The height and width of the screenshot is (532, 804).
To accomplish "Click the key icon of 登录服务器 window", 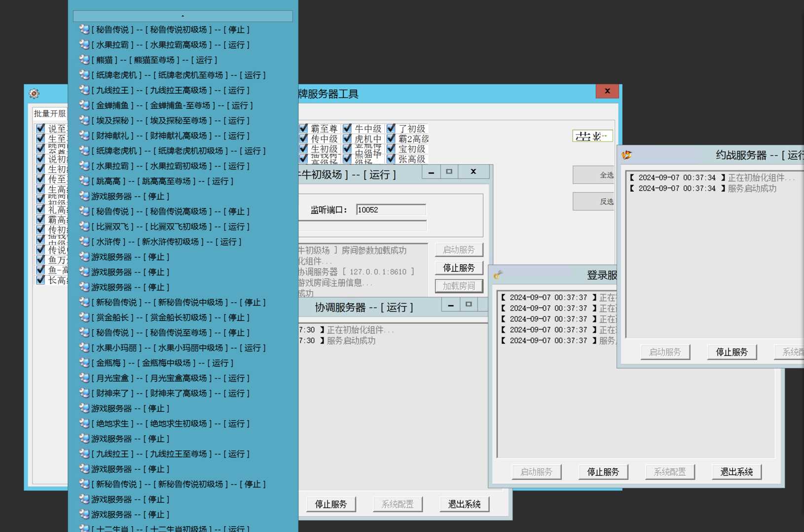I will [x=498, y=275].
